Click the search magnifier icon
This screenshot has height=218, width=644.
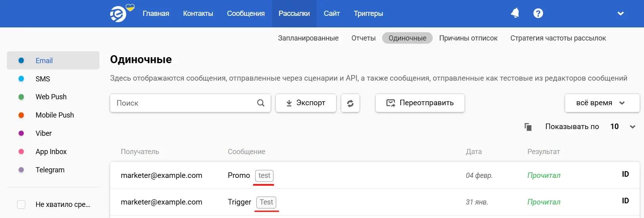click(260, 103)
